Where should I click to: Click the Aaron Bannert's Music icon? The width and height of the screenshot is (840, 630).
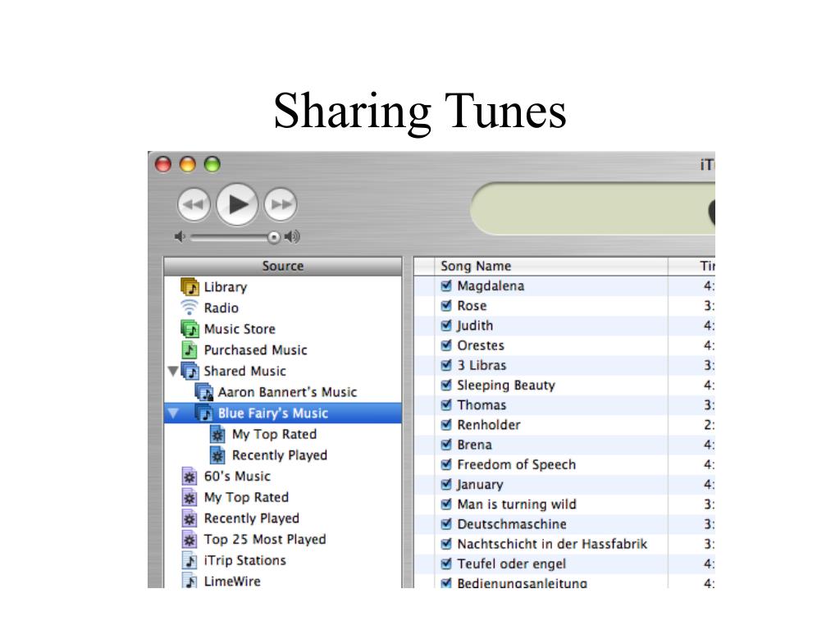tap(204, 392)
